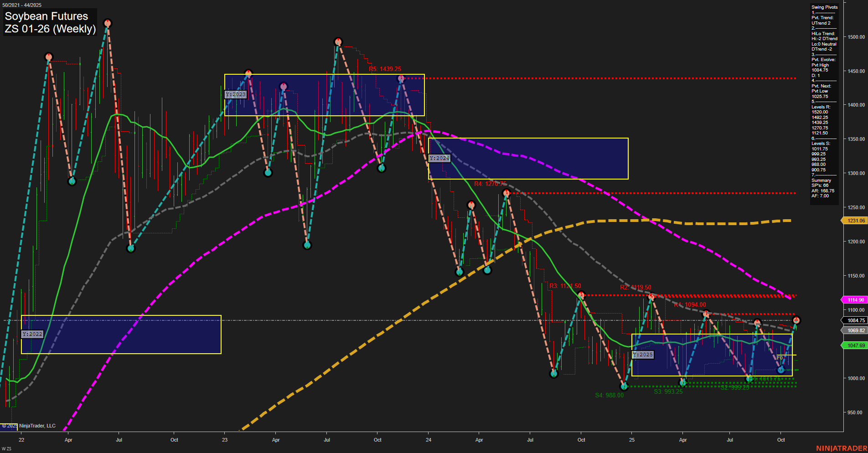Click the Swing Pivots panel header
Image resolution: width=868 pixels, height=453 pixels.
[823, 7]
